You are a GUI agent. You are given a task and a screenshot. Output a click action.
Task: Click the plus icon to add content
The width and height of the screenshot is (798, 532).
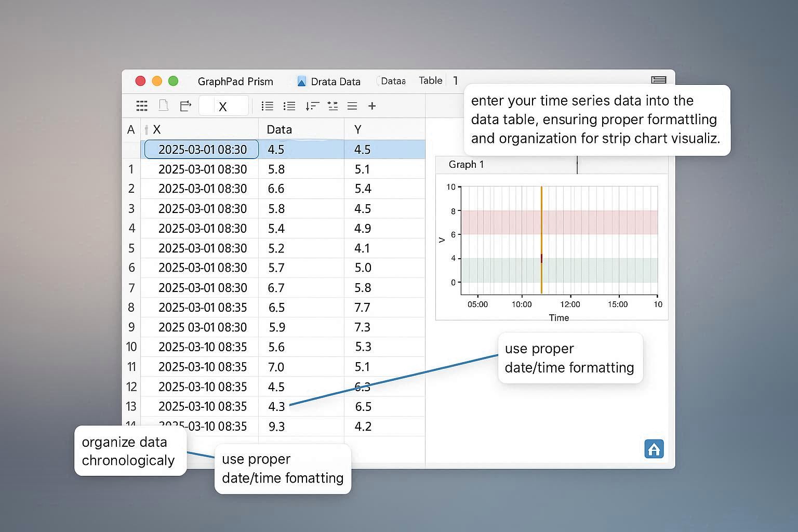pyautogui.click(x=372, y=106)
